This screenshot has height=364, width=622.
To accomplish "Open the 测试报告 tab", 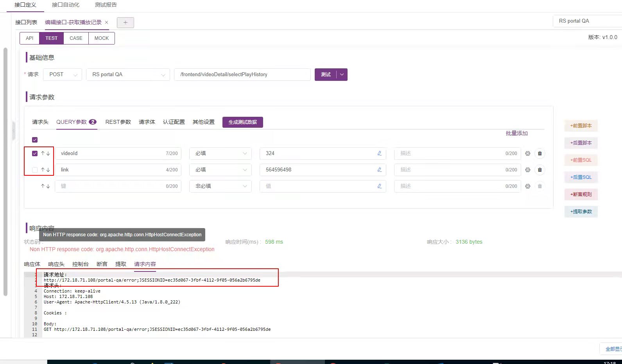I will coord(106,5).
